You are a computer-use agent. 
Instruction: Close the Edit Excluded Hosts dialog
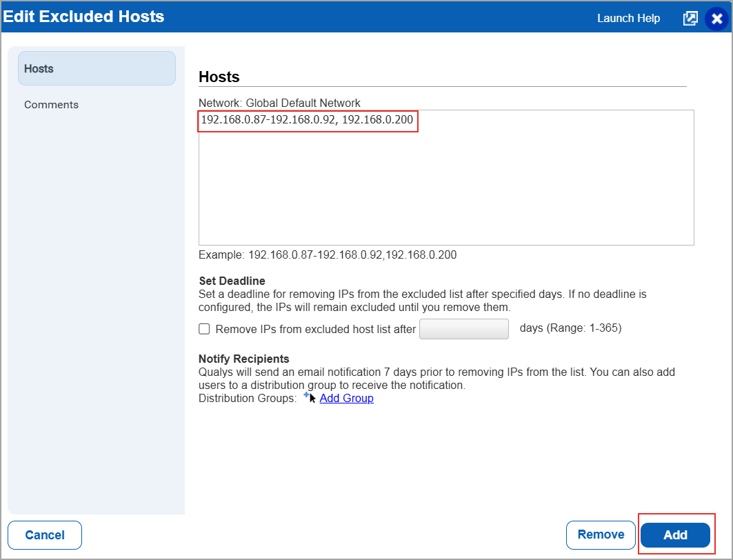pos(717,19)
